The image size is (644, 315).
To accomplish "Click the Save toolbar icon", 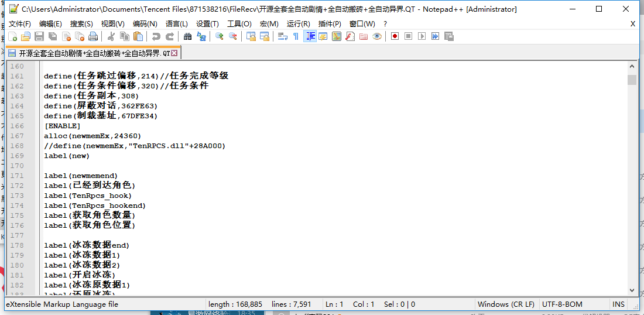I will pos(39,36).
